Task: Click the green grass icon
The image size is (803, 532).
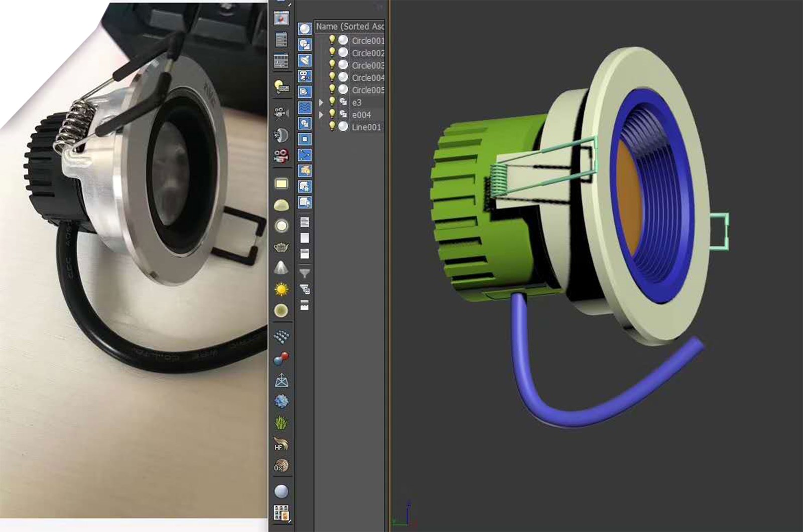Action: click(x=282, y=423)
